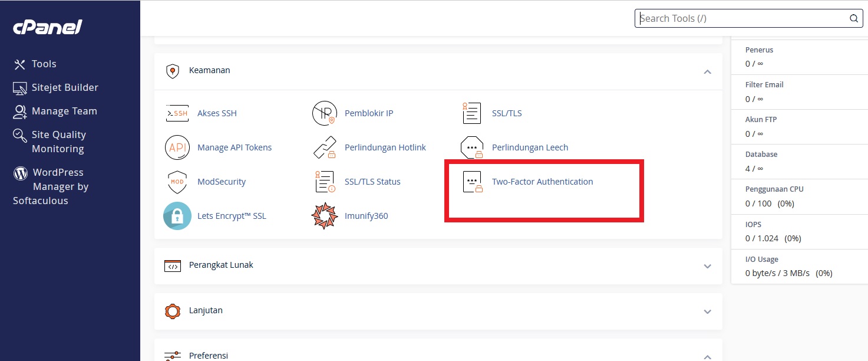868x361 pixels.
Task: Expand the Lanjutan section chevron
Action: [x=708, y=311]
